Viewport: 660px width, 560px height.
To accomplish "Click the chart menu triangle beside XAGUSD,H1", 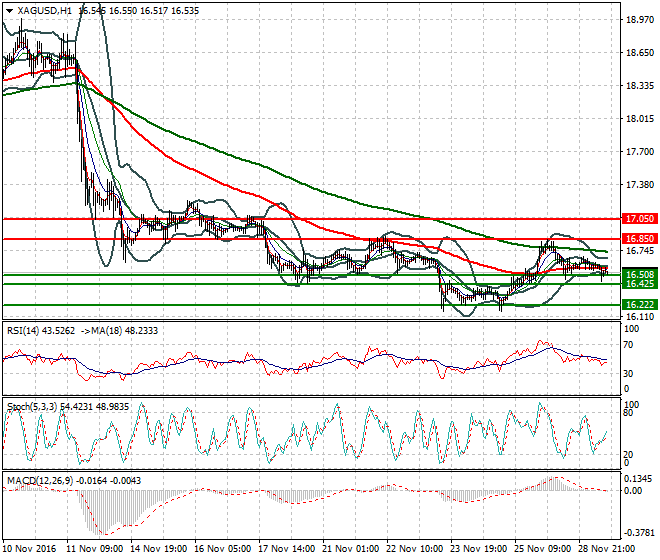I will [x=9, y=11].
